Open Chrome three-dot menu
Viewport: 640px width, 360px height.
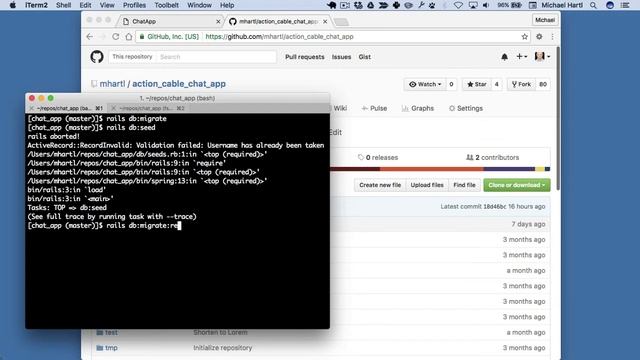point(552,37)
